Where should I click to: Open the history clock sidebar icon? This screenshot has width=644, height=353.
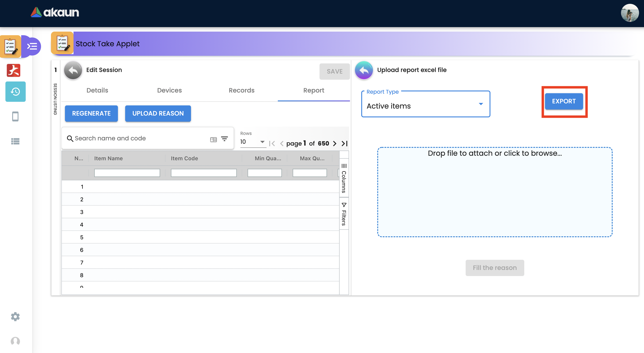tap(15, 92)
